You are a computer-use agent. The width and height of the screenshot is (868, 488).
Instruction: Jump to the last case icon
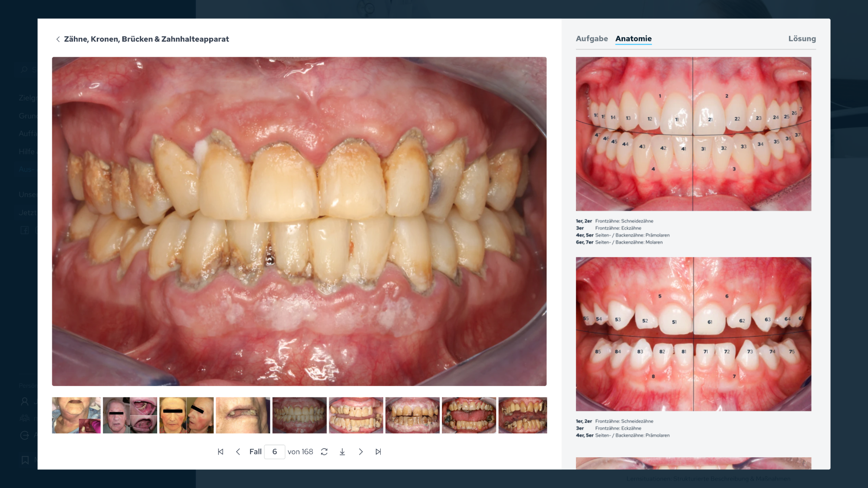378,452
